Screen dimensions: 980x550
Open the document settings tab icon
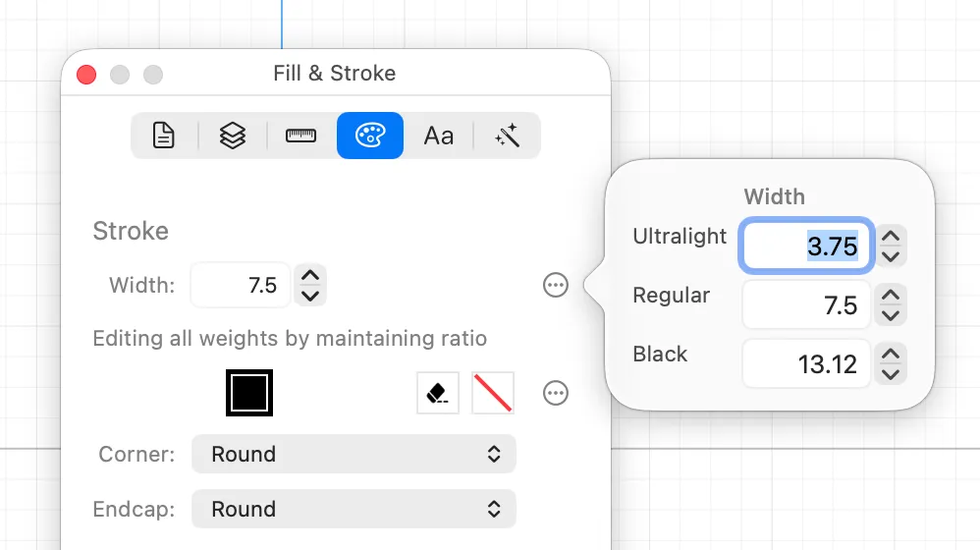point(164,136)
